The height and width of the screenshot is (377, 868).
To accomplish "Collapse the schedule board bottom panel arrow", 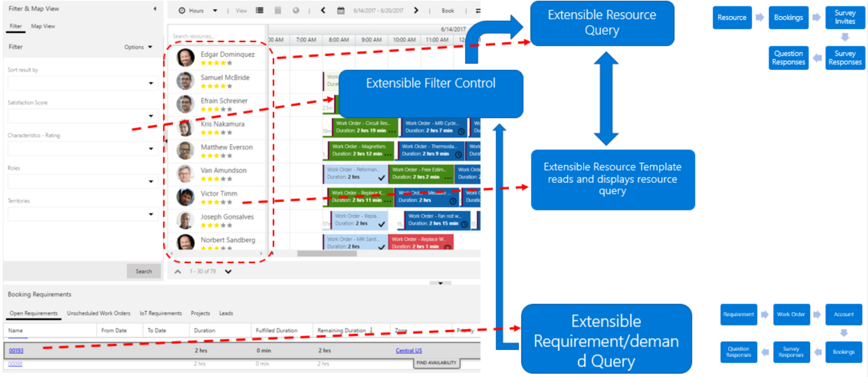I will coord(440,283).
